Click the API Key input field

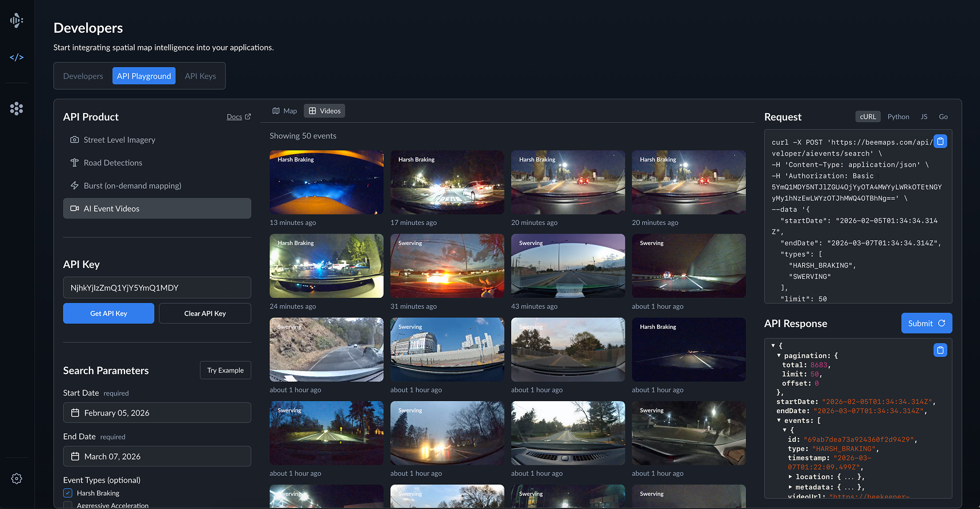(x=157, y=287)
